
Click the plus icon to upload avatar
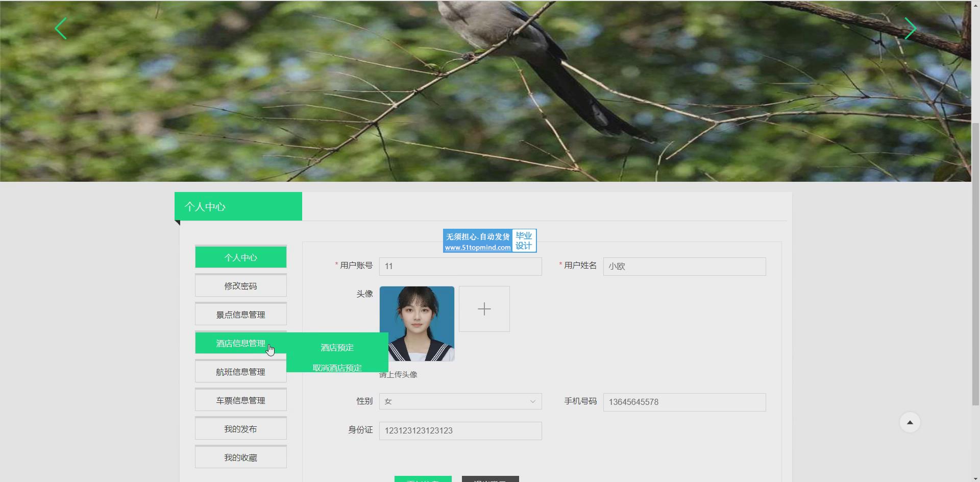click(x=484, y=309)
